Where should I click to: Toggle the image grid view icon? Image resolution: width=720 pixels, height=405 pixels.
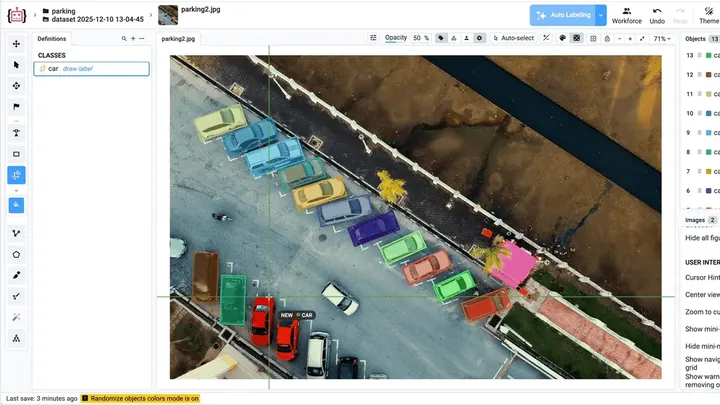(593, 39)
